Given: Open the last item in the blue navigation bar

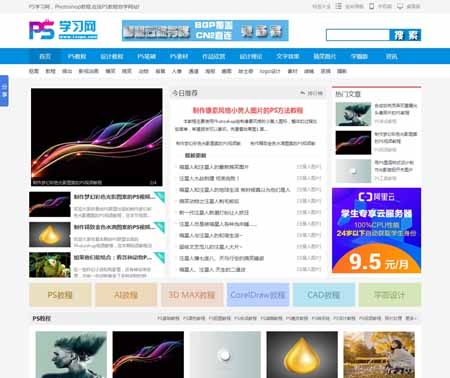Looking at the screenshot, I should 391,56.
